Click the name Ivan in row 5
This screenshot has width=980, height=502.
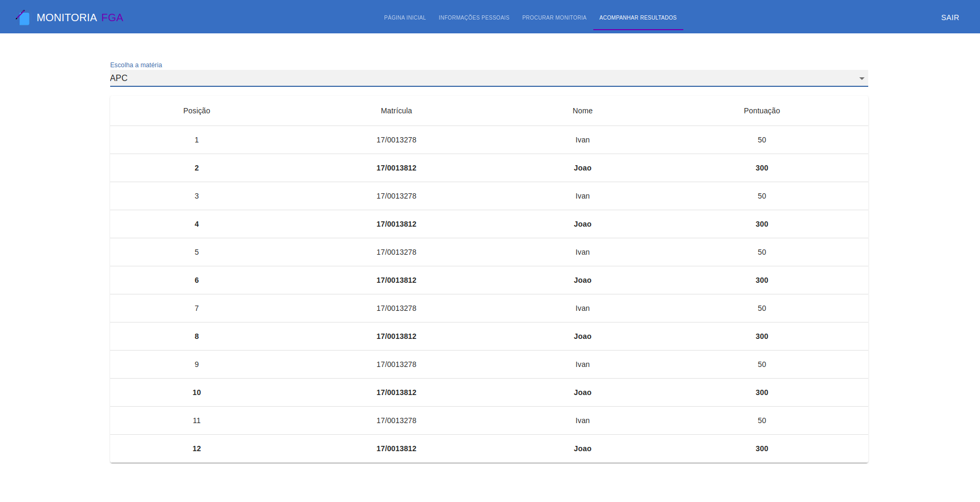tap(583, 252)
